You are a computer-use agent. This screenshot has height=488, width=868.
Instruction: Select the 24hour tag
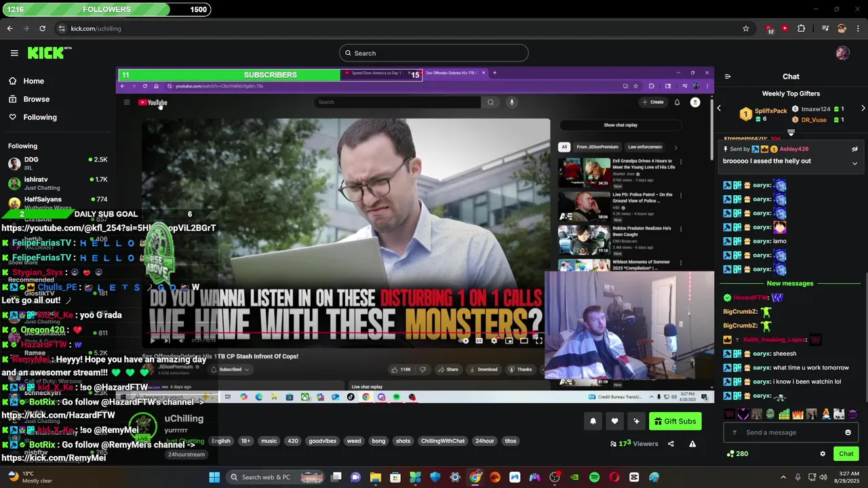[485, 441]
